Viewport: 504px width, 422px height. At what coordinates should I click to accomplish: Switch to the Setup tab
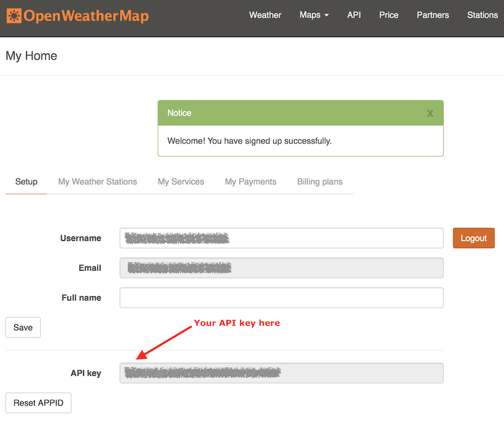[x=26, y=181]
